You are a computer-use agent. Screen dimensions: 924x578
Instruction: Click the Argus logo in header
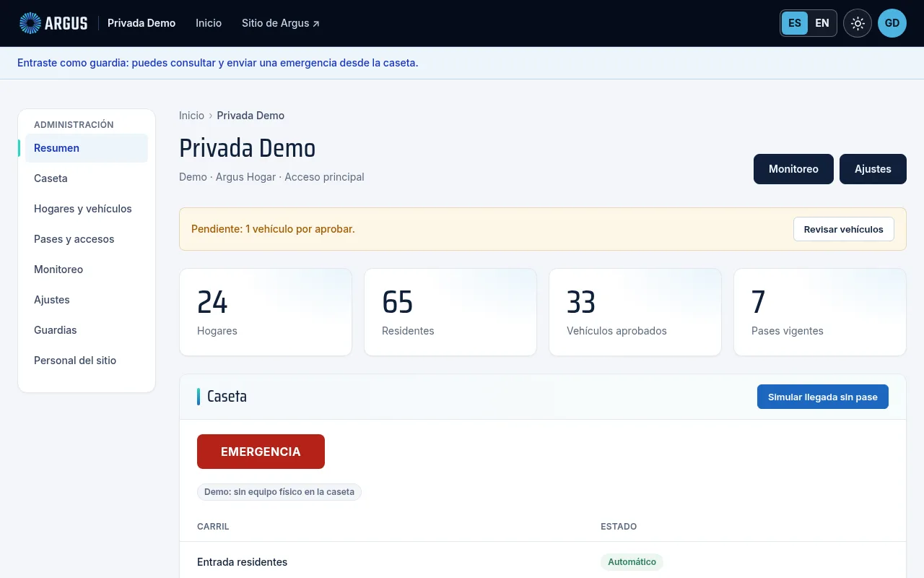[53, 23]
